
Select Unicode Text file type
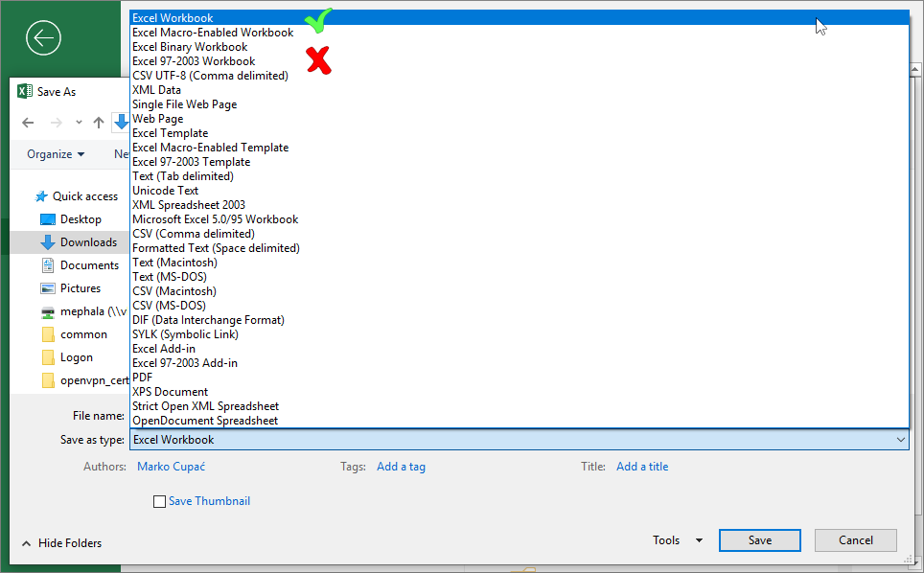pyautogui.click(x=520, y=191)
